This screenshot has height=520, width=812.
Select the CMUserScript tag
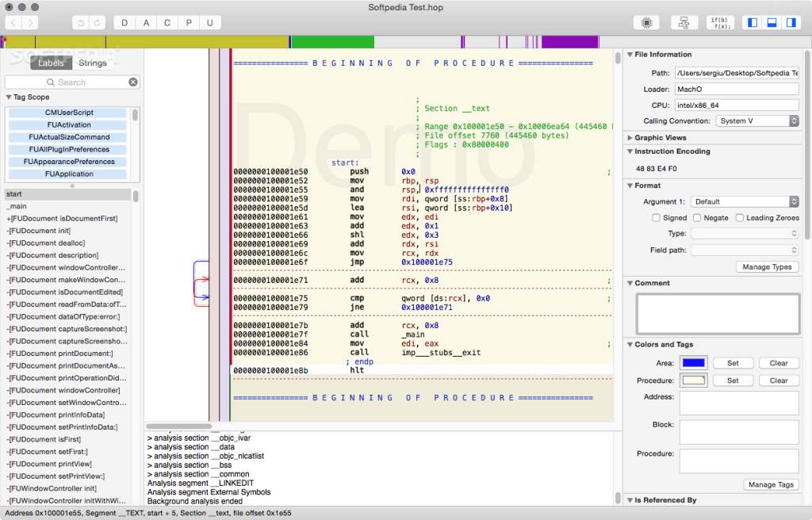pyautogui.click(x=68, y=113)
